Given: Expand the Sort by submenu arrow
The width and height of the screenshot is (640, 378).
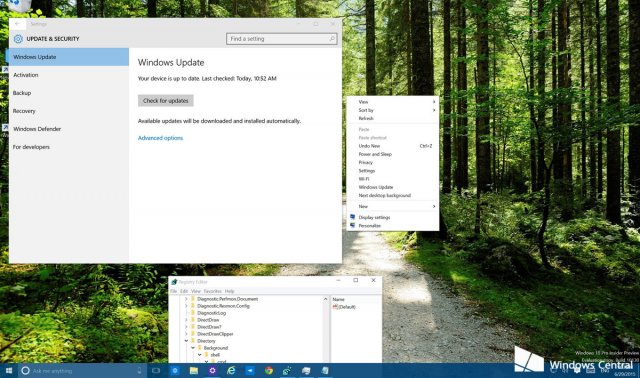Looking at the screenshot, I should click(434, 110).
